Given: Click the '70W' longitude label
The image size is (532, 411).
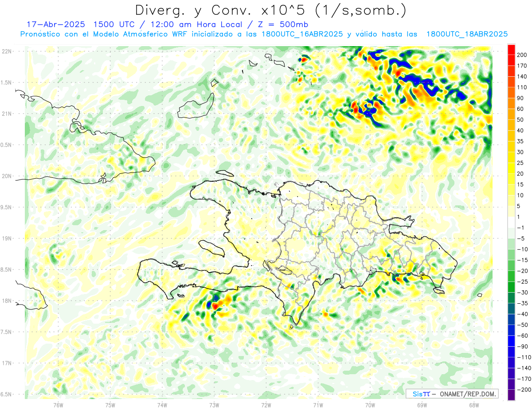Looking at the screenshot, I should pos(370,405).
